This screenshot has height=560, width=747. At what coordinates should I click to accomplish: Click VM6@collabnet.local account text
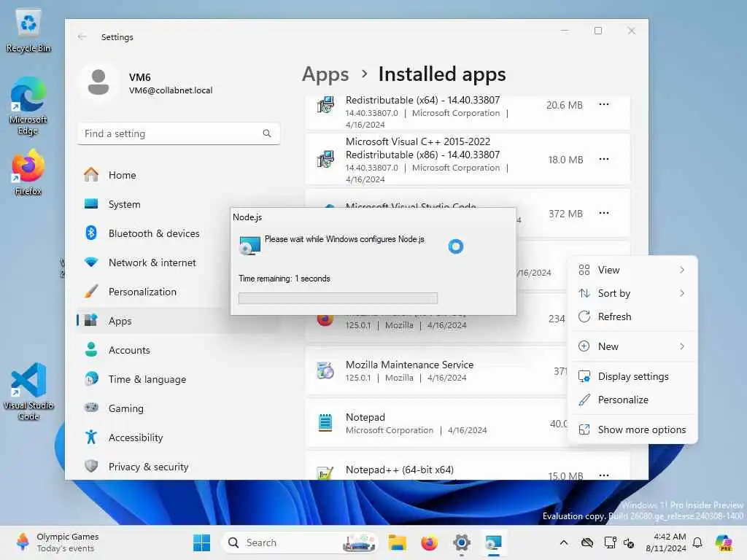171,90
